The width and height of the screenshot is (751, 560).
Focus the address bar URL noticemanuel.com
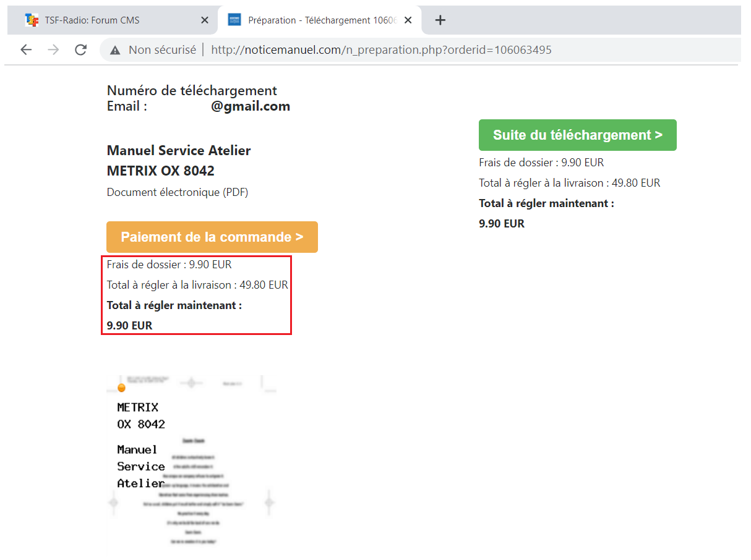click(381, 50)
